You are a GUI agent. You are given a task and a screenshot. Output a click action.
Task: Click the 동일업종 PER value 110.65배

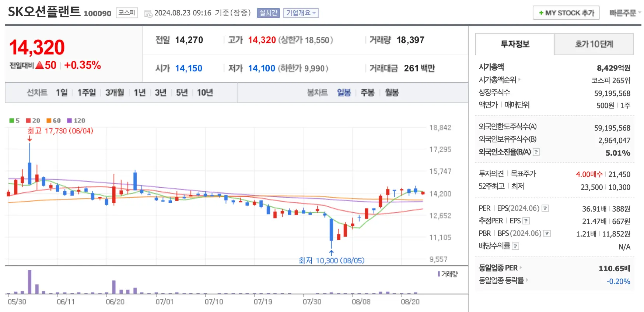pos(614,268)
